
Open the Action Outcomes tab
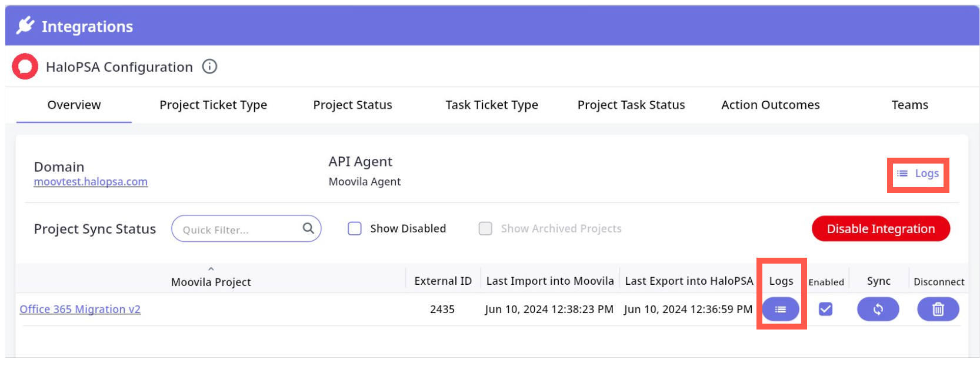(x=770, y=105)
